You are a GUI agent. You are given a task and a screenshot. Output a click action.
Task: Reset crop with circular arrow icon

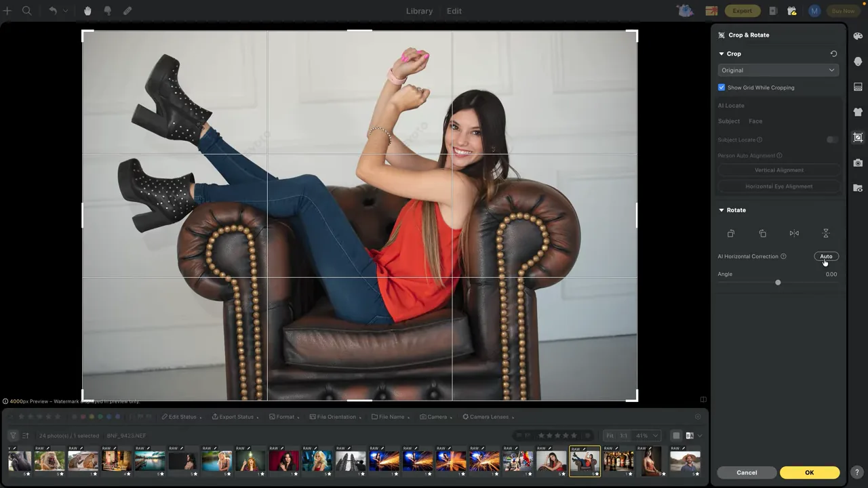(x=833, y=54)
